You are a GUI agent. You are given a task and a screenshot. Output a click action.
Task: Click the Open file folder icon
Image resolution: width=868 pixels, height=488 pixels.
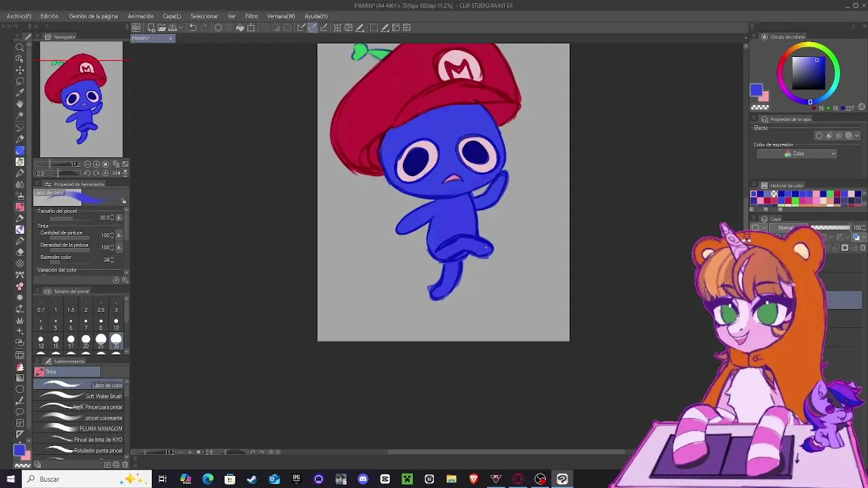click(161, 28)
